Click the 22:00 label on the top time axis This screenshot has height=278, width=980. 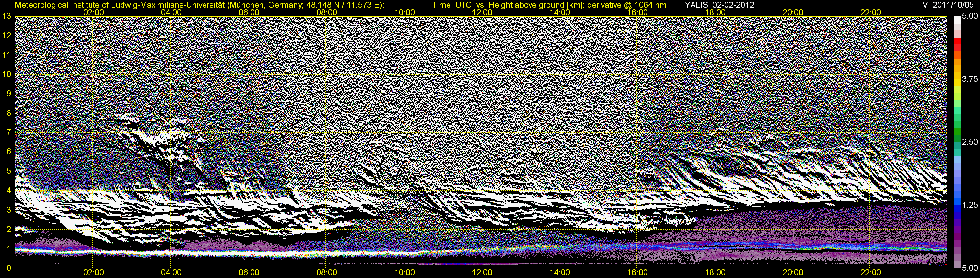click(871, 12)
